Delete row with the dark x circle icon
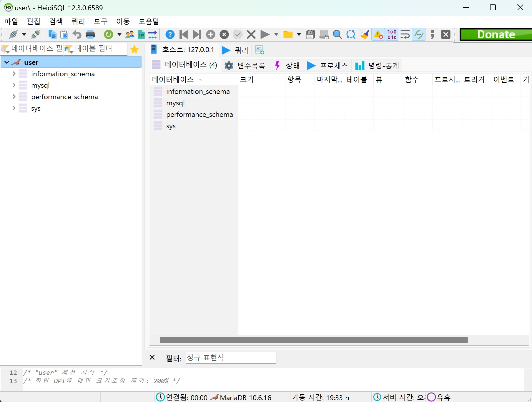 (x=224, y=34)
